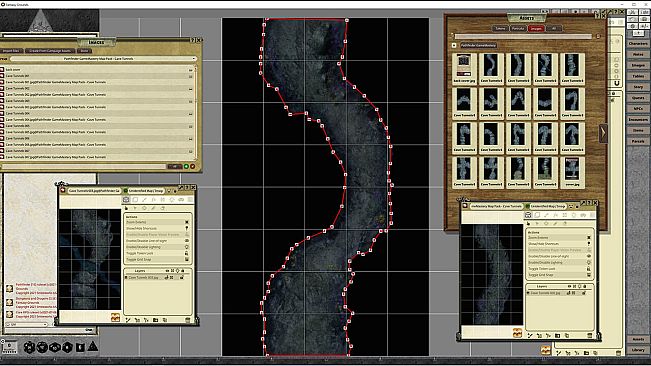Click the triangular die in the dice tray
This screenshot has width=651, height=366.
click(x=93, y=346)
